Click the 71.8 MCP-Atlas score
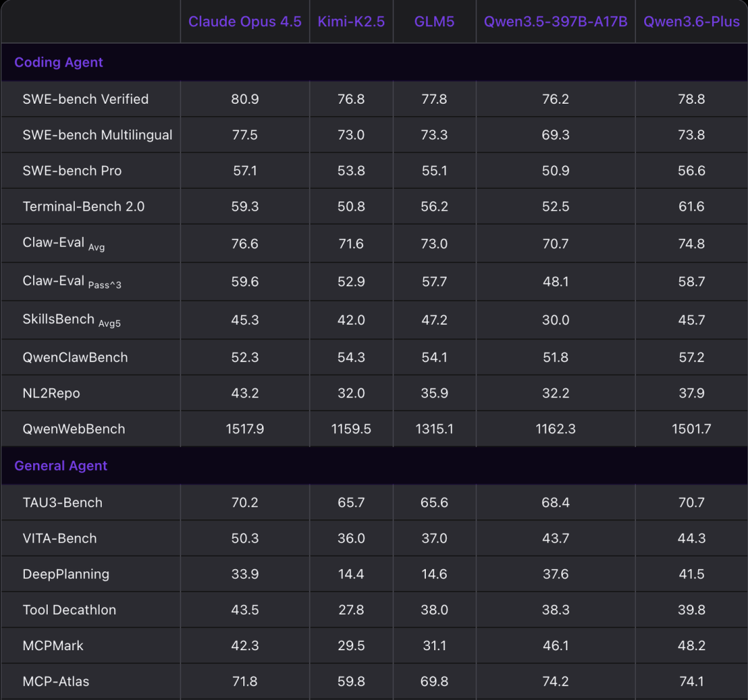This screenshot has width=748, height=700. pos(244,681)
